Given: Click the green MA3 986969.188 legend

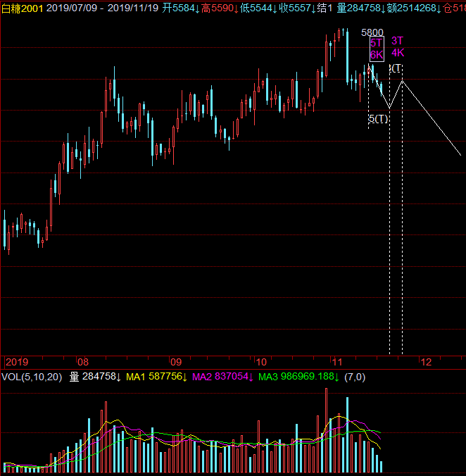Looking at the screenshot, I should 298,377.
